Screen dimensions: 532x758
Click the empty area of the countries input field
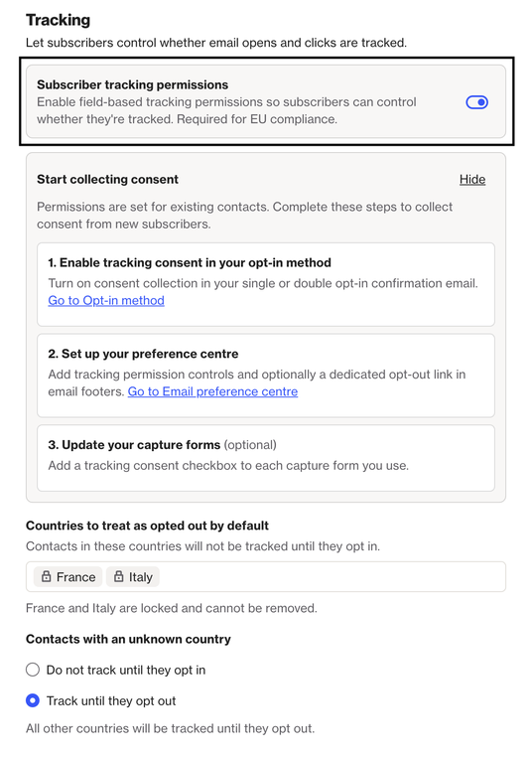point(332,577)
